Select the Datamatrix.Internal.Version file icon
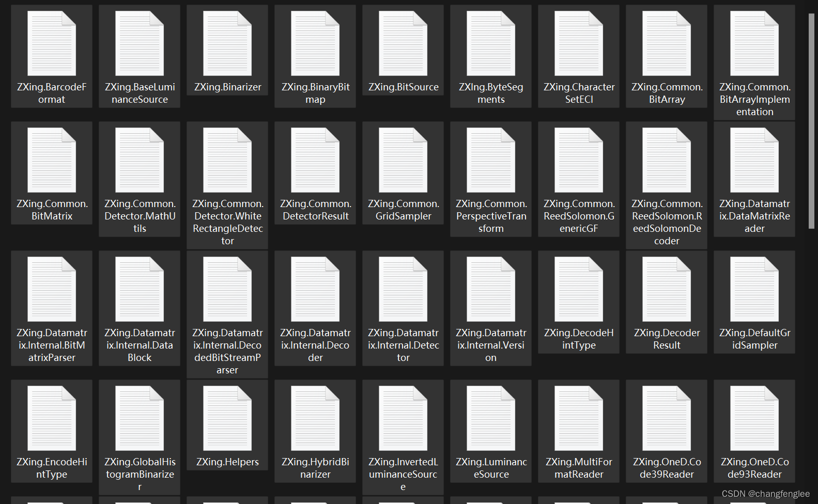Image resolution: width=818 pixels, height=504 pixels. [x=491, y=289]
